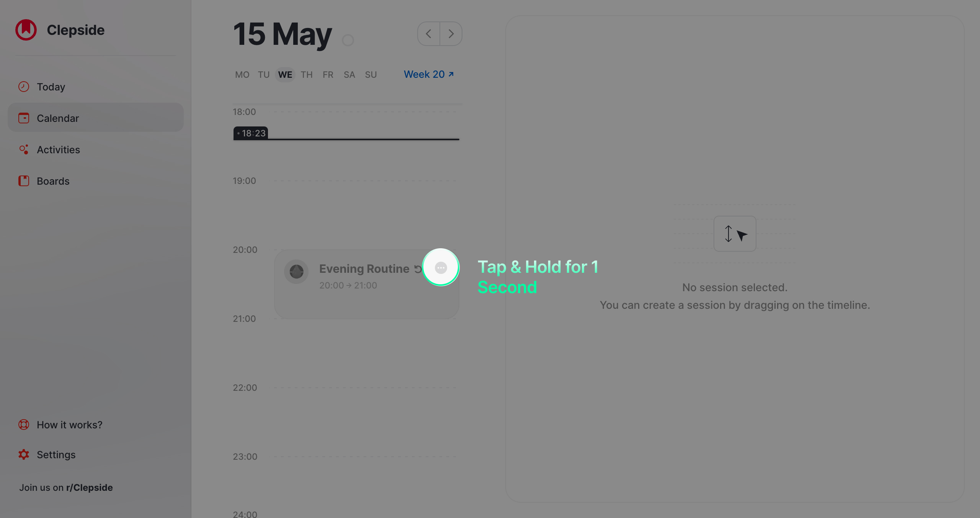
Task: Select the TH Thursday tab
Action: 306,74
